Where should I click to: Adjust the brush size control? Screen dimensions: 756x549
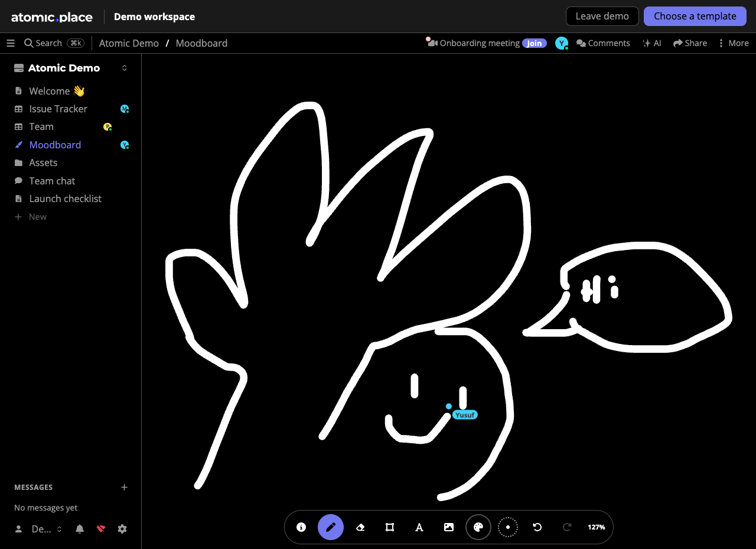[x=508, y=527]
